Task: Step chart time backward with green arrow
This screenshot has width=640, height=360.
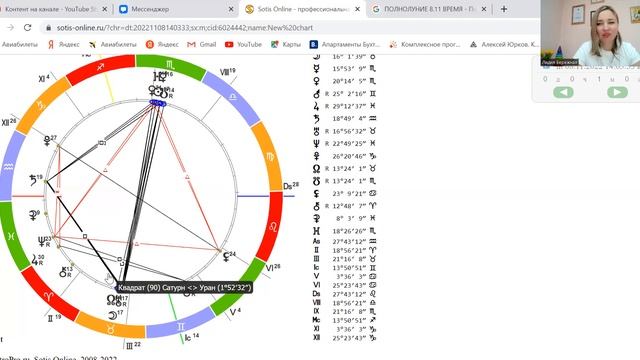Action: coord(563,92)
